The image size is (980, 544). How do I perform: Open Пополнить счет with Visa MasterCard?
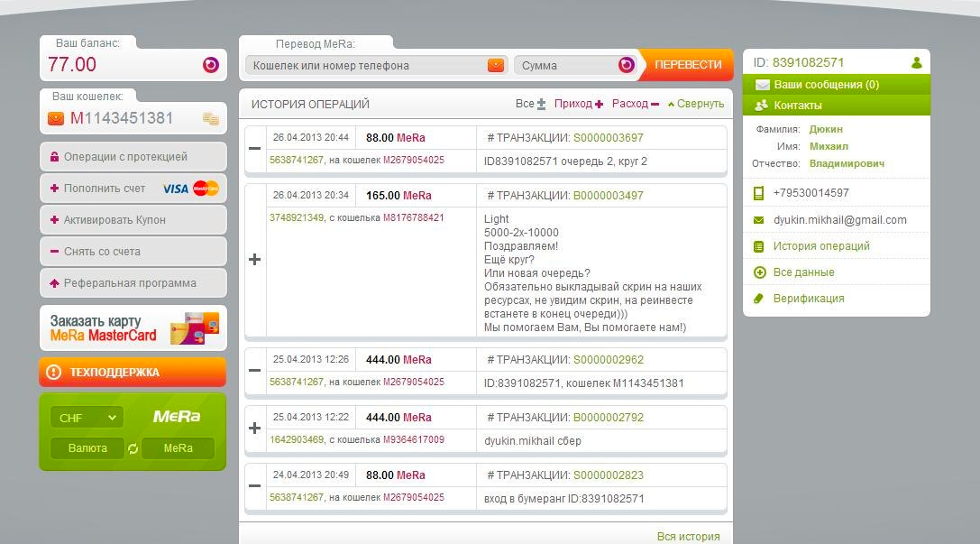tap(133, 189)
